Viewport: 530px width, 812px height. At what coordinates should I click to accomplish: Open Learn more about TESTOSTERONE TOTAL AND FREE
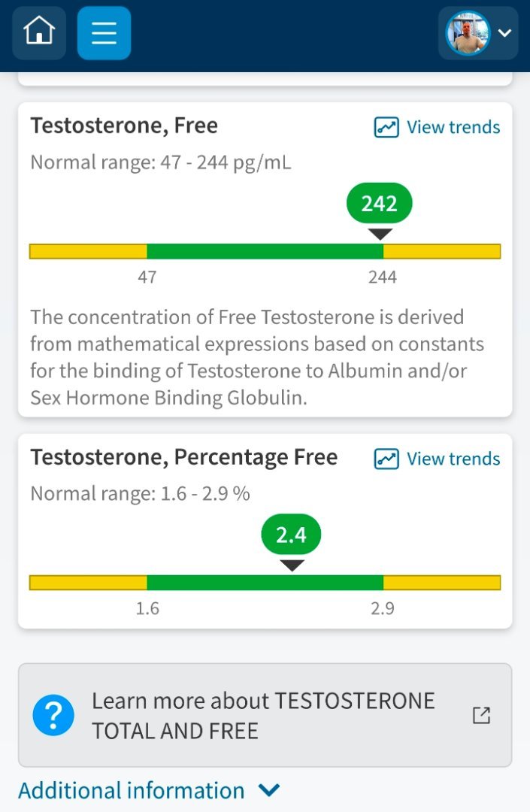(263, 715)
